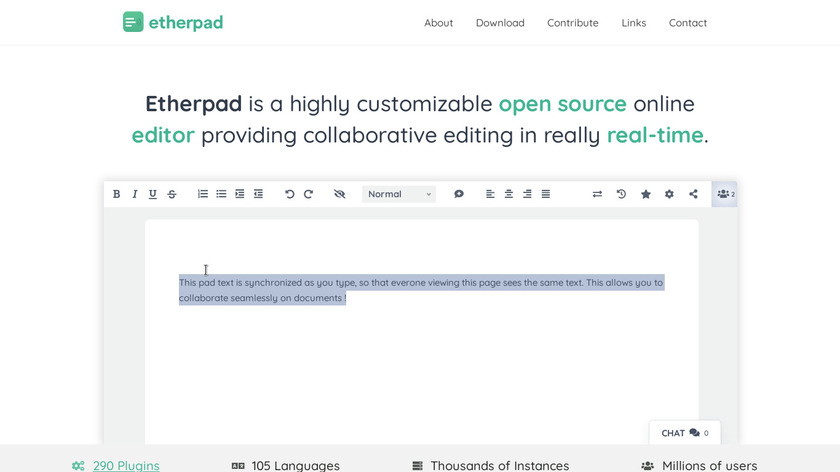Justify the text alignment
Viewport: 840px width, 472px height.
click(545, 194)
